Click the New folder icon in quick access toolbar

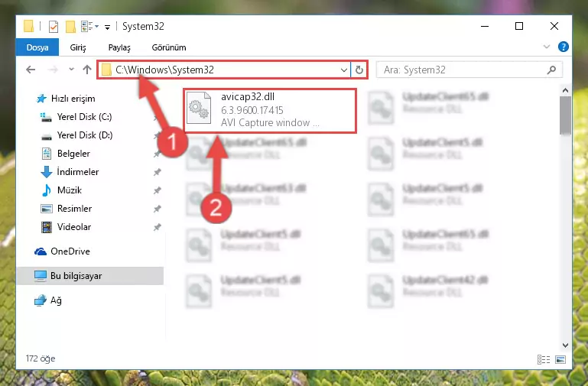[x=70, y=27]
